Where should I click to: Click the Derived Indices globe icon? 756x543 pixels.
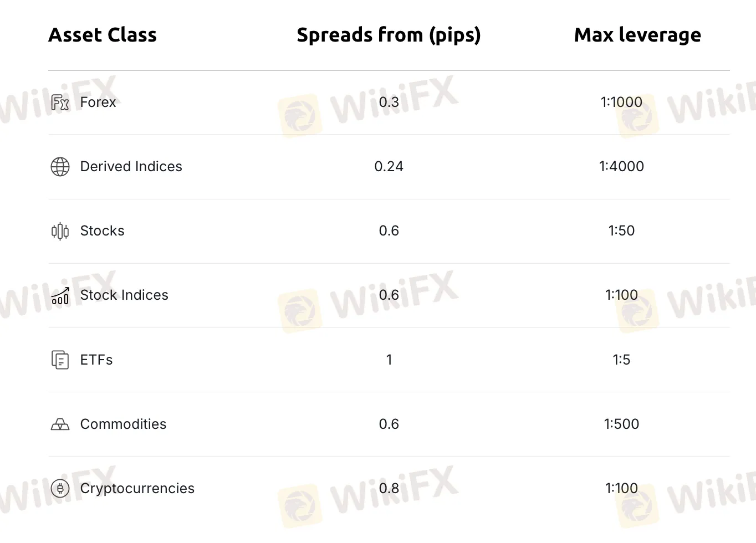tap(60, 167)
